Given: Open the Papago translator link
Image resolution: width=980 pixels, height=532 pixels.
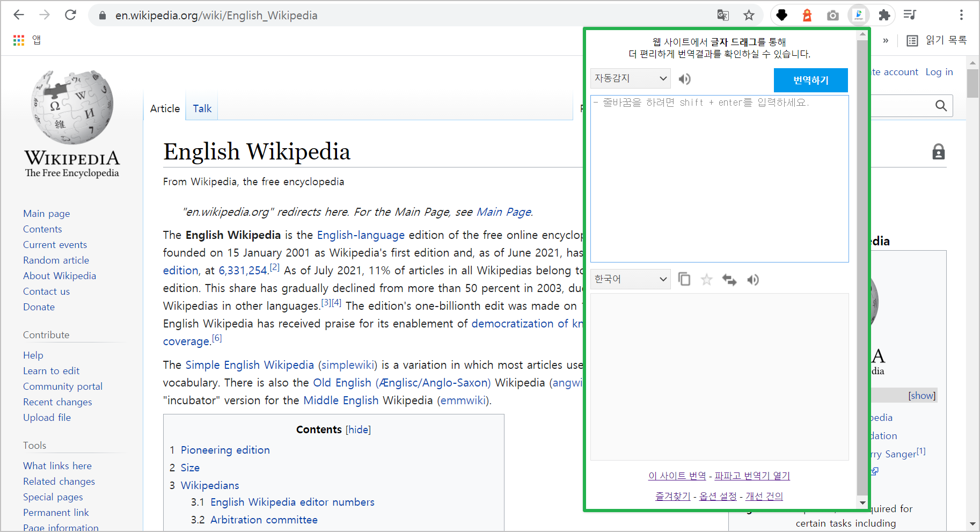Looking at the screenshot, I should click(x=752, y=476).
